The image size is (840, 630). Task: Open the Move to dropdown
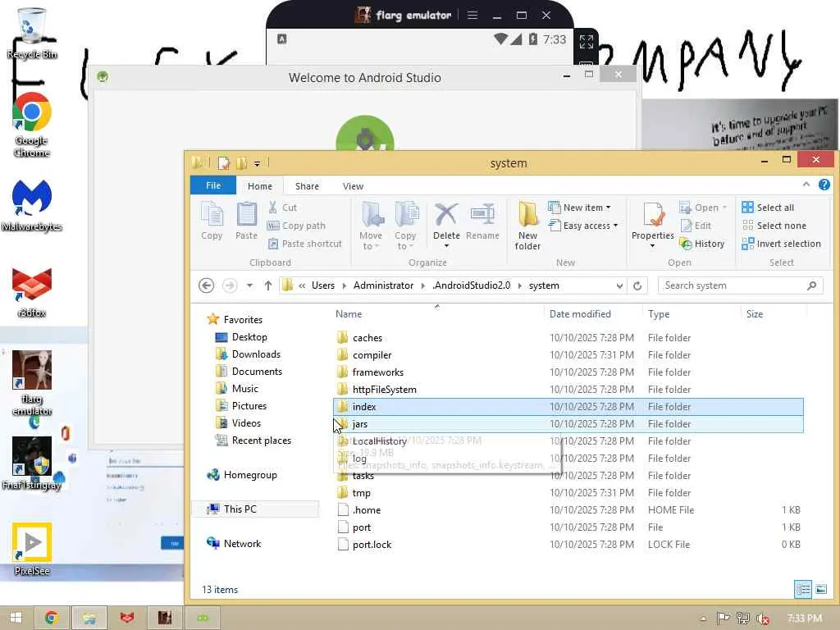click(x=371, y=226)
